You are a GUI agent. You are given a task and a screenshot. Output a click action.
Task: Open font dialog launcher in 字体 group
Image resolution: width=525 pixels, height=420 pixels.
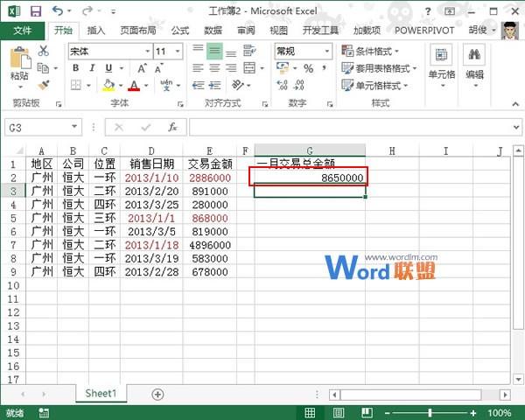181,104
